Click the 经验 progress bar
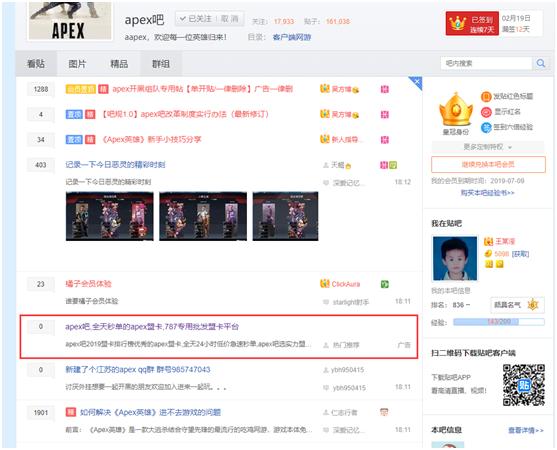 (499, 322)
